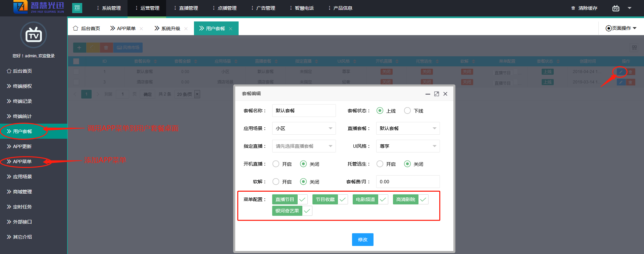The width and height of the screenshot is (644, 254).
Task: Click the TV icon in top-right header
Action: click(x=615, y=8)
